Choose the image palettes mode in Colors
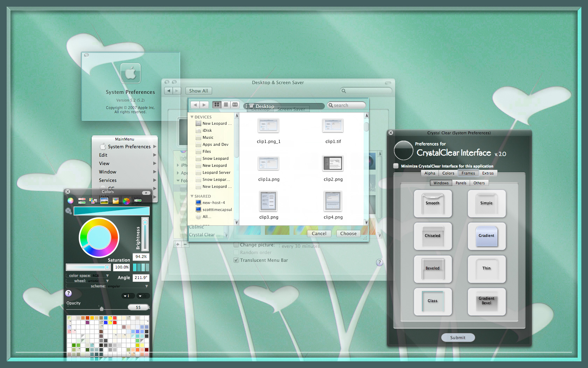The image size is (588, 368). 104,201
